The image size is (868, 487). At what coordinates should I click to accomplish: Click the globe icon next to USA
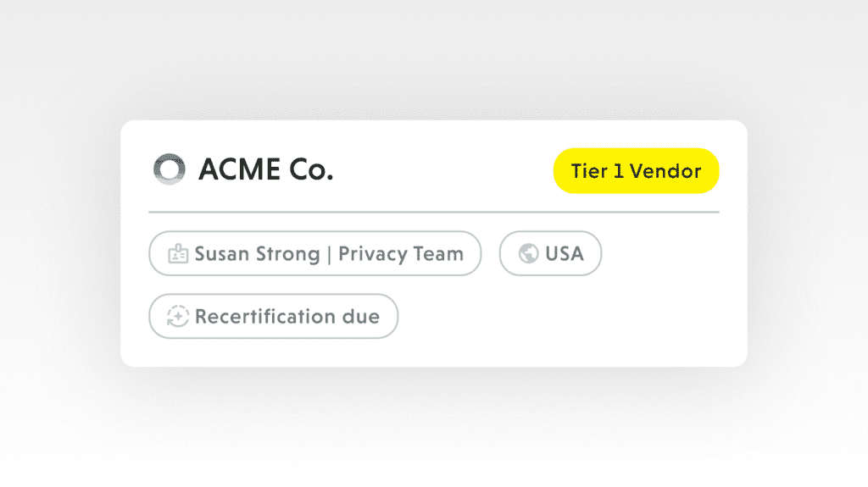pos(528,254)
